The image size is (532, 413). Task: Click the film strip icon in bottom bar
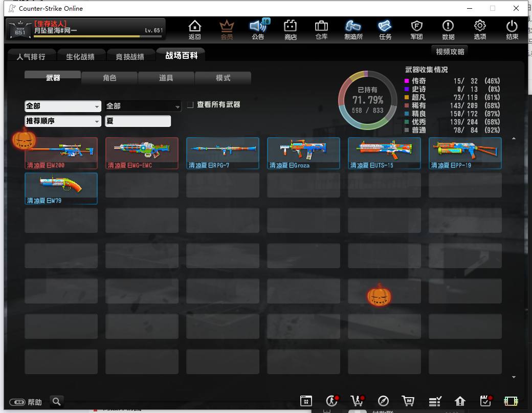tap(511, 401)
